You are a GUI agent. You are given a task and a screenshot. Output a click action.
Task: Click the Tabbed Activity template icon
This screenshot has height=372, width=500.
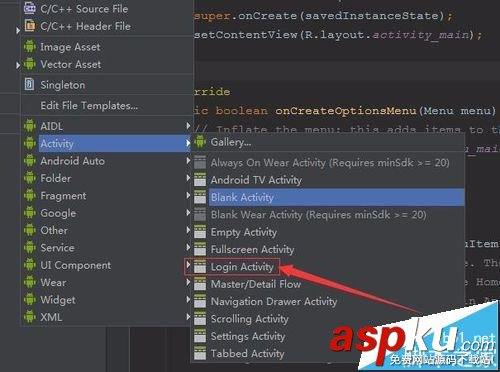[200, 353]
